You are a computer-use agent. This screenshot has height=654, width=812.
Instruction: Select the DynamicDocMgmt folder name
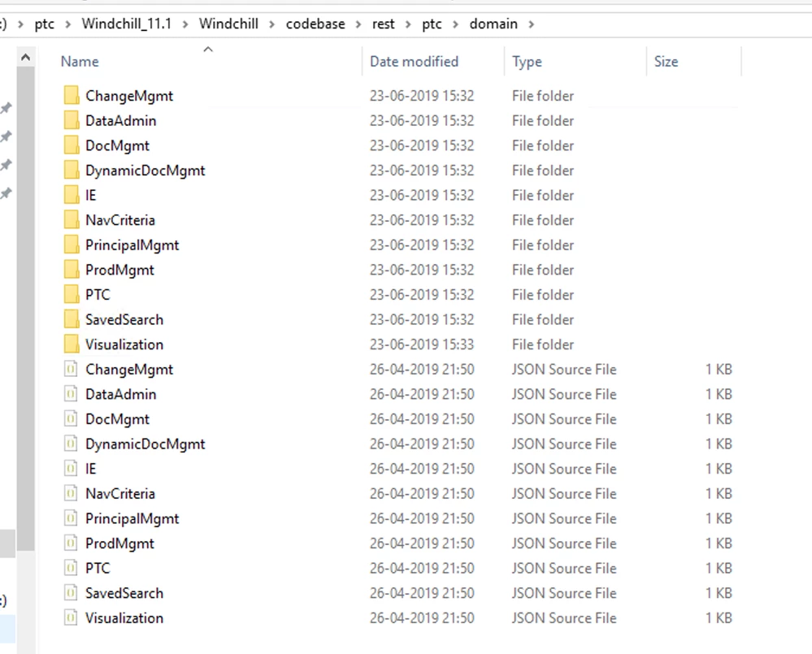145,171
